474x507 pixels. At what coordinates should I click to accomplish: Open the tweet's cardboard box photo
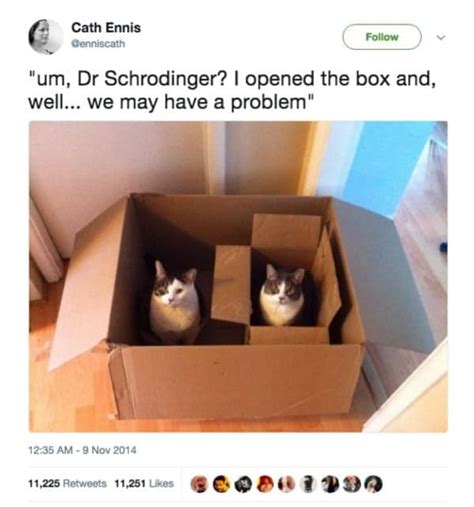click(x=238, y=276)
